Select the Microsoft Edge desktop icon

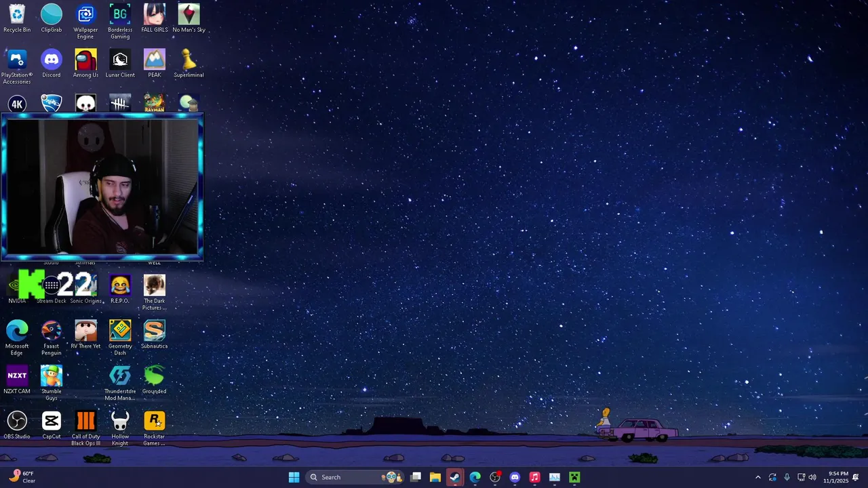(x=17, y=338)
